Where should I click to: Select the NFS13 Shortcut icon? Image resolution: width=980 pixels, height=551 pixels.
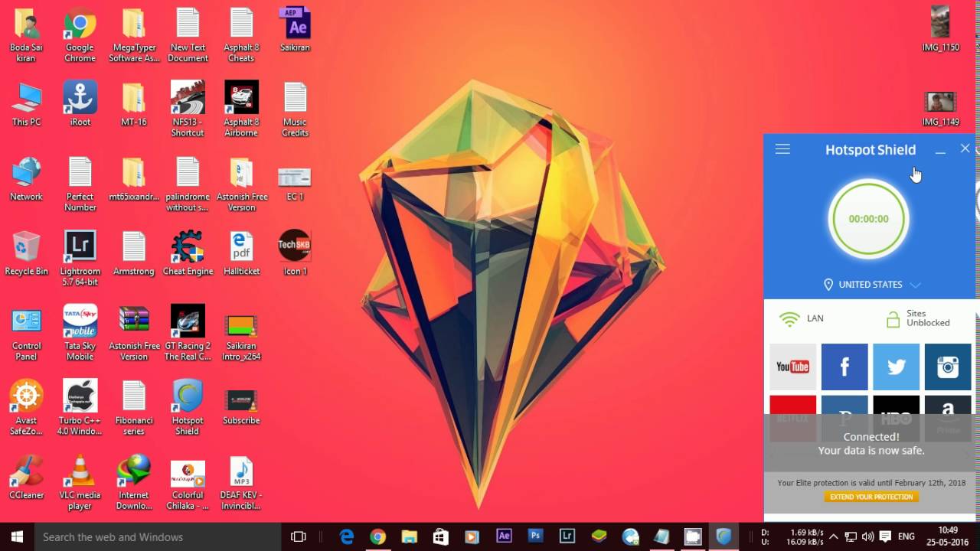tap(188, 109)
